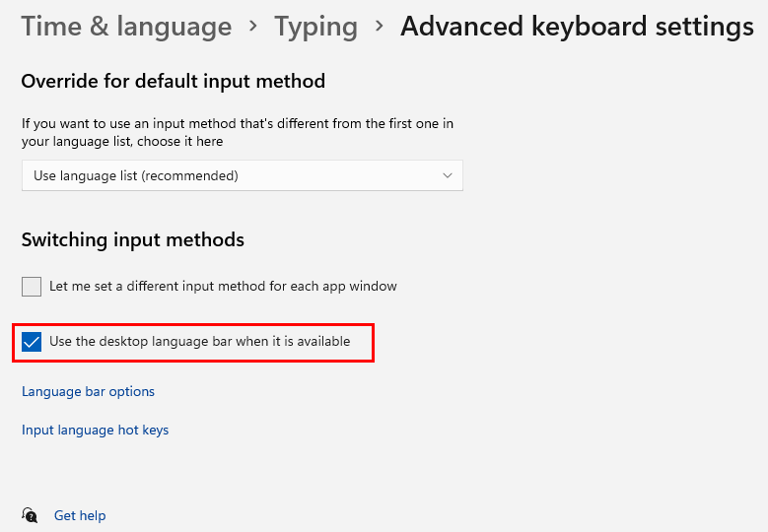Expand the input method combo box arrow
This screenshot has width=768, height=532.
pyautogui.click(x=448, y=175)
